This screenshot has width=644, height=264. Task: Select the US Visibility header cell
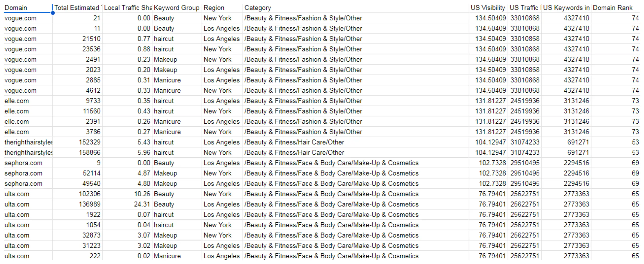coord(488,8)
